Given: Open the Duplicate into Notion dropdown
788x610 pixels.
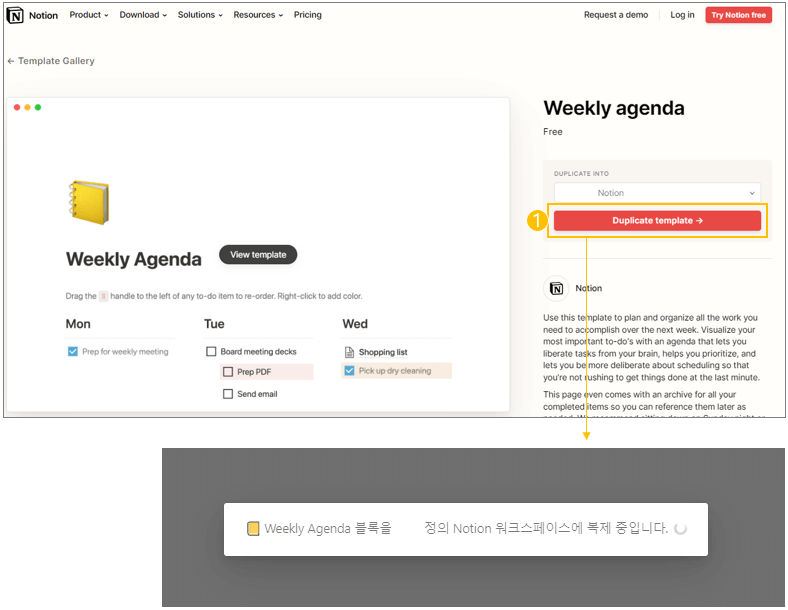Looking at the screenshot, I should pos(657,193).
